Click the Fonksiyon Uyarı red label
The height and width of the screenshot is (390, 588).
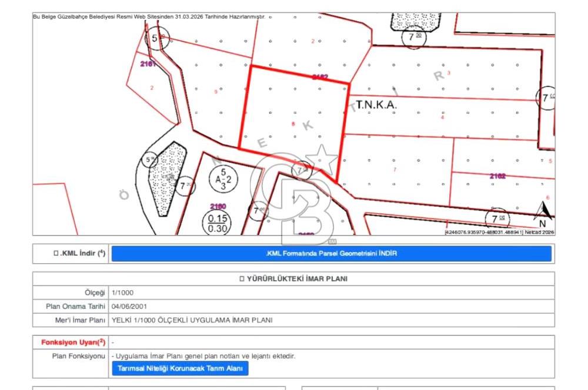[x=73, y=342]
